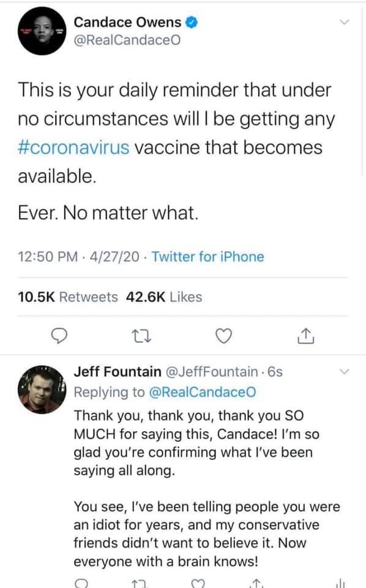
Task: Retweet Jeff Fountain's reply
Action: (x=140, y=584)
